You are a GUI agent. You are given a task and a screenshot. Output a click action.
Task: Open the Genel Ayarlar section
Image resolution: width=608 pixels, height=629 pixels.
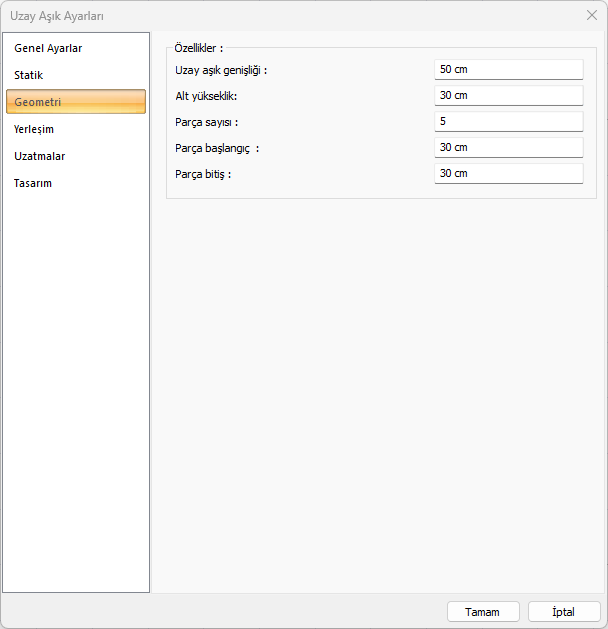pos(48,48)
